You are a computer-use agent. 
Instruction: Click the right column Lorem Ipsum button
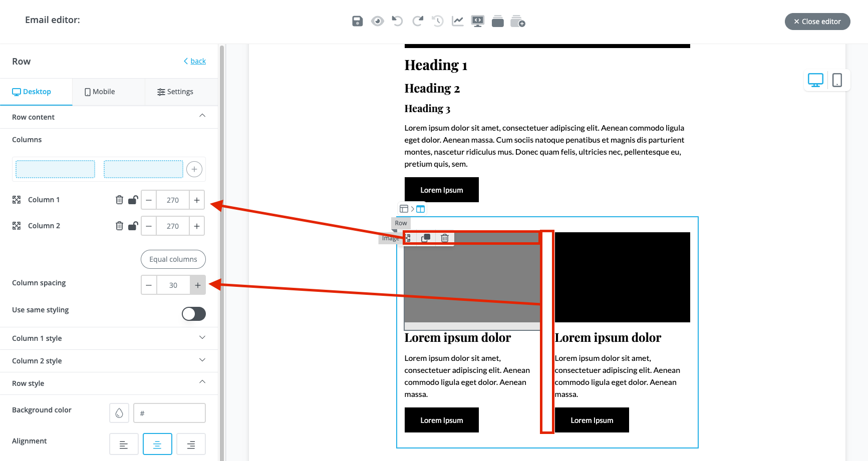point(592,420)
